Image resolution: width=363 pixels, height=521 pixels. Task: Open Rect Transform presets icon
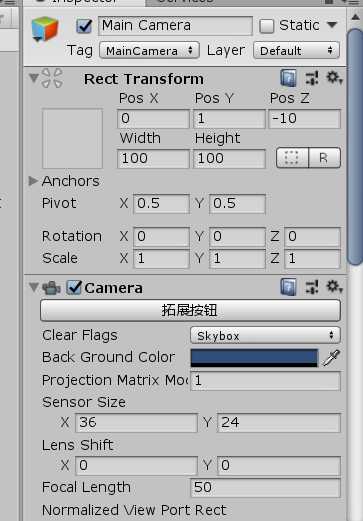312,78
